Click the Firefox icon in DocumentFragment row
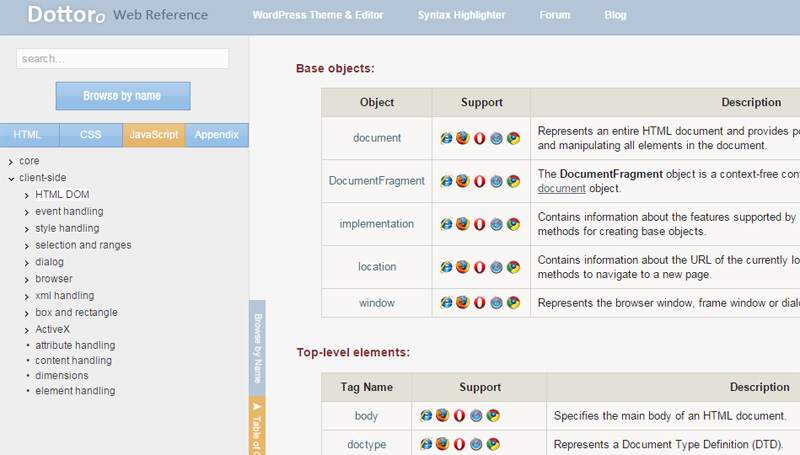The width and height of the screenshot is (800, 455). coord(462,181)
